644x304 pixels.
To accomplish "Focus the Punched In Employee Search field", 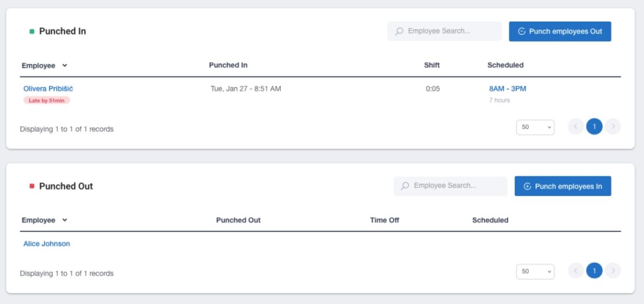I will click(451, 31).
